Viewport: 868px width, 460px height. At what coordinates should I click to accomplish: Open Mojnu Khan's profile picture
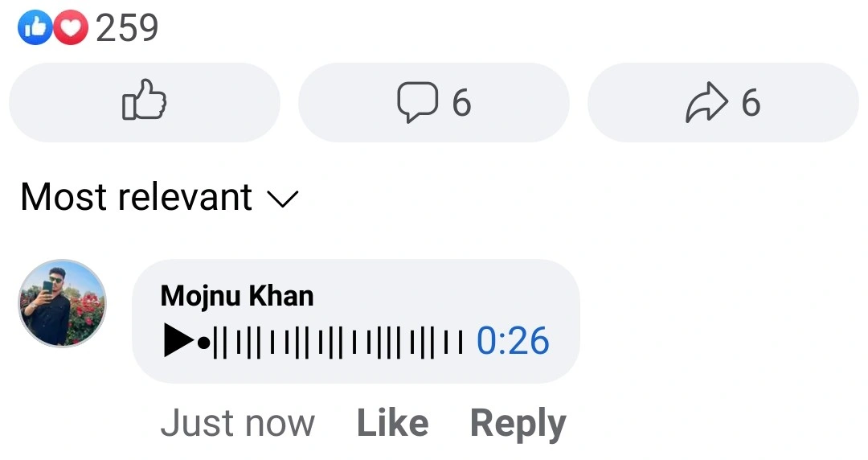[x=63, y=303]
